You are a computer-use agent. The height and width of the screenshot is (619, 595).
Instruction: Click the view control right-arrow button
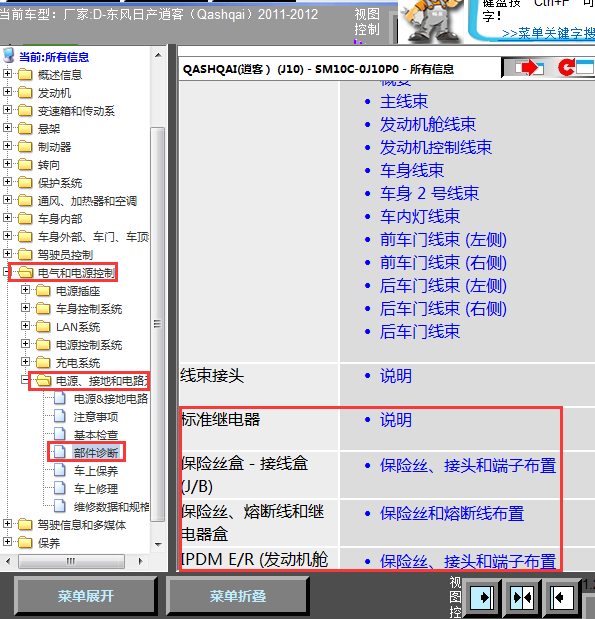coord(482,597)
